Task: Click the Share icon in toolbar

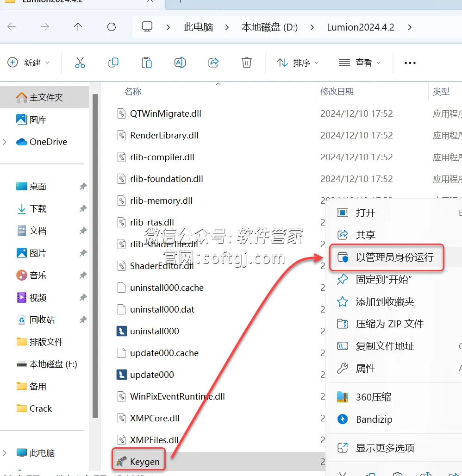Action: pos(213,63)
